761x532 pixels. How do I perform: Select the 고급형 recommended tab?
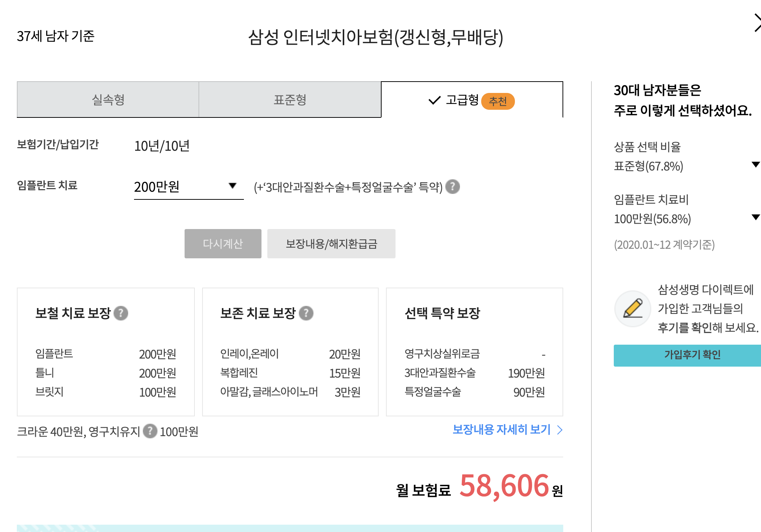pyautogui.click(x=462, y=100)
